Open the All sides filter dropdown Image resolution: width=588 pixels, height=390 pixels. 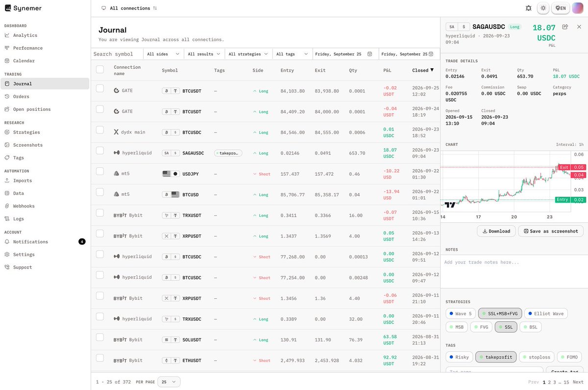point(164,54)
